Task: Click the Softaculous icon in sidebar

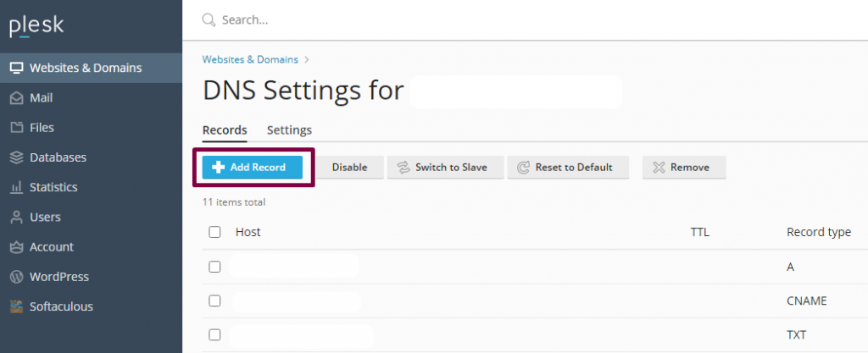Action: coord(16,306)
